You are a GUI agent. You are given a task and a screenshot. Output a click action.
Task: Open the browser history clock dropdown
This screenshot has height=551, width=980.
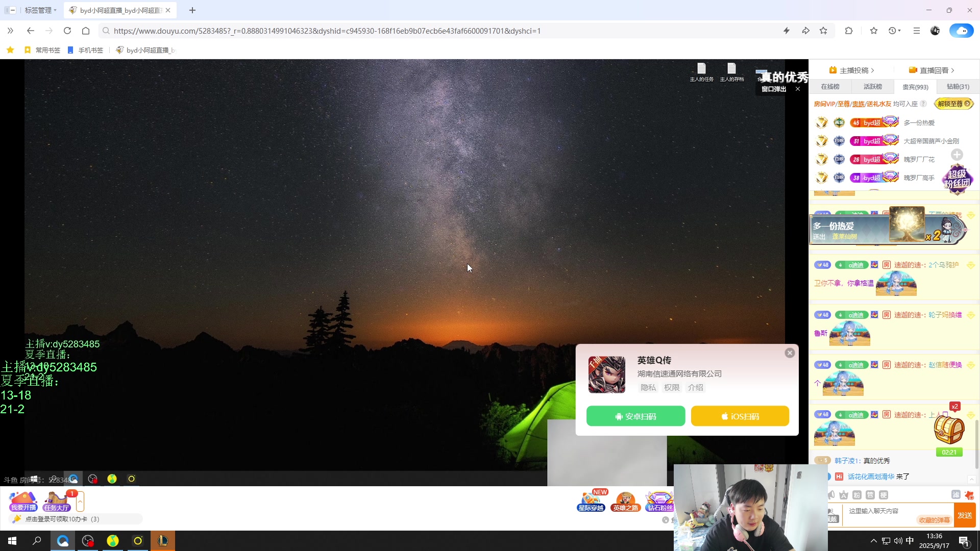[894, 31]
